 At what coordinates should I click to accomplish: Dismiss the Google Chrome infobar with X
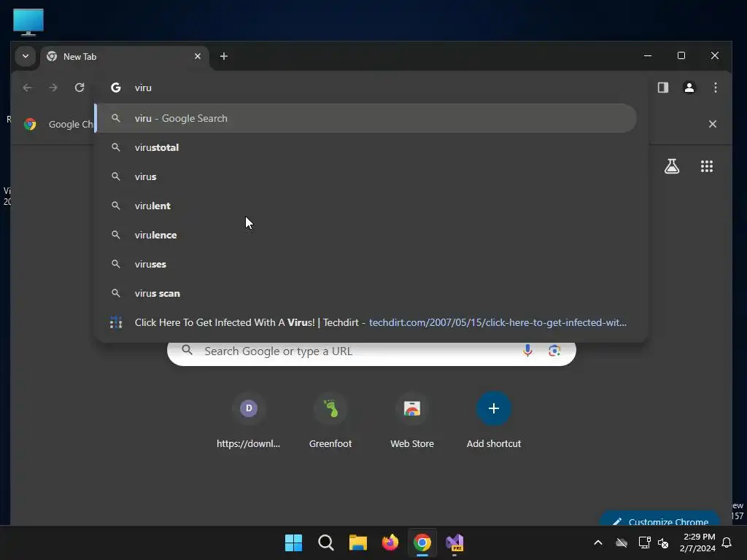(713, 124)
